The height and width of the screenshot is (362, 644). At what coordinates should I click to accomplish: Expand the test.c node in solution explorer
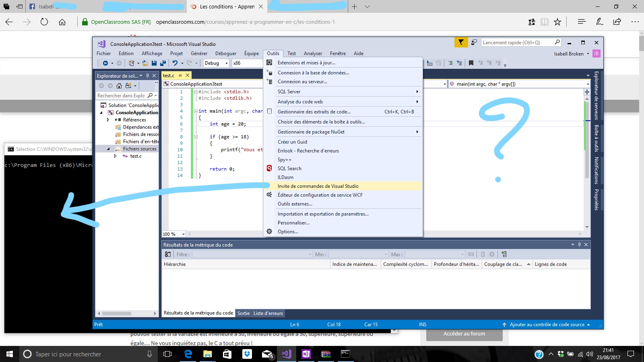click(116, 156)
